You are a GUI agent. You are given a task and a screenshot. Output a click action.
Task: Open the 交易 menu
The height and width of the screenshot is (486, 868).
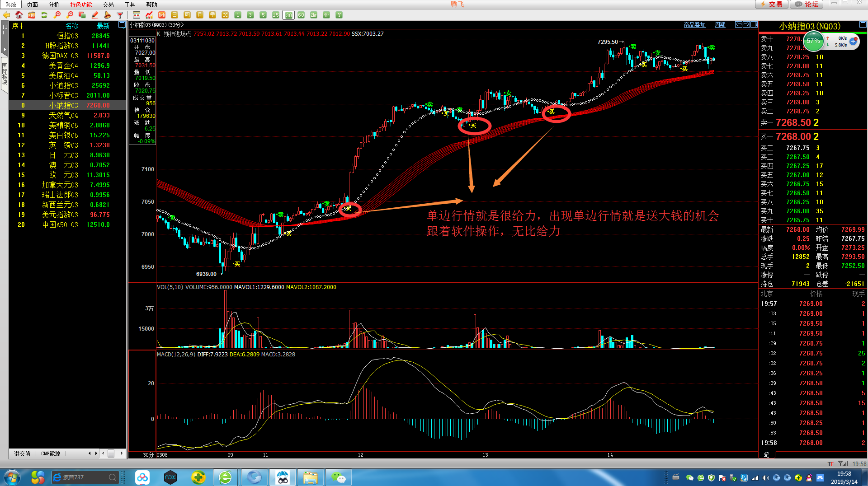[x=108, y=5]
